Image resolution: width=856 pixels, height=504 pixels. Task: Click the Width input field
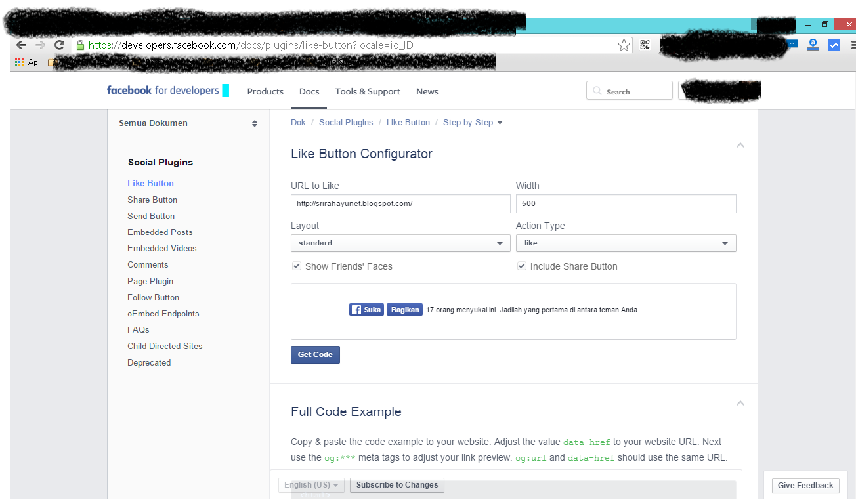626,203
